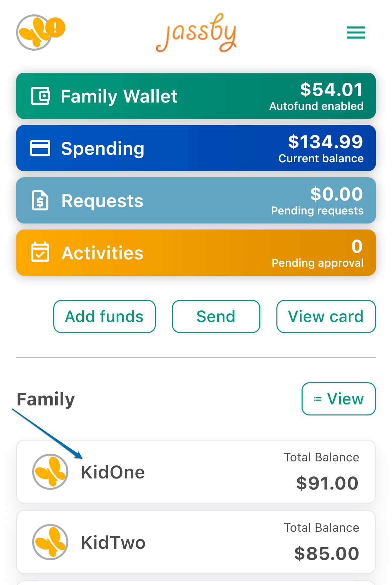Tap the Jassby logo
392x585 pixels.
[x=196, y=32]
